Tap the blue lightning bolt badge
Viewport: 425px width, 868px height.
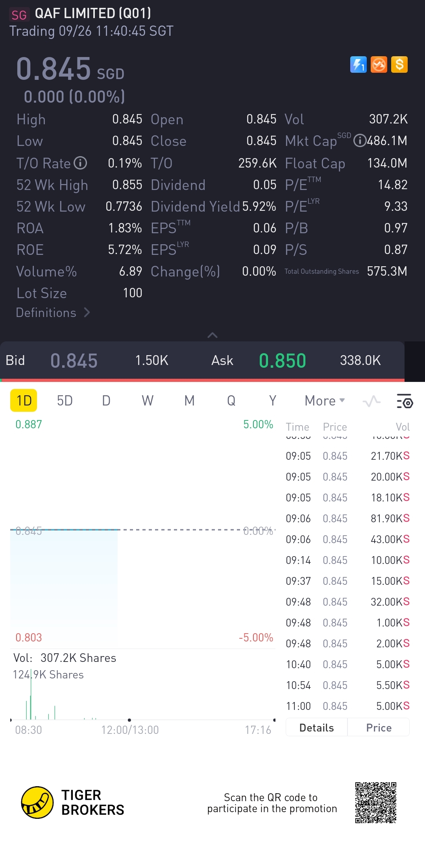(358, 65)
